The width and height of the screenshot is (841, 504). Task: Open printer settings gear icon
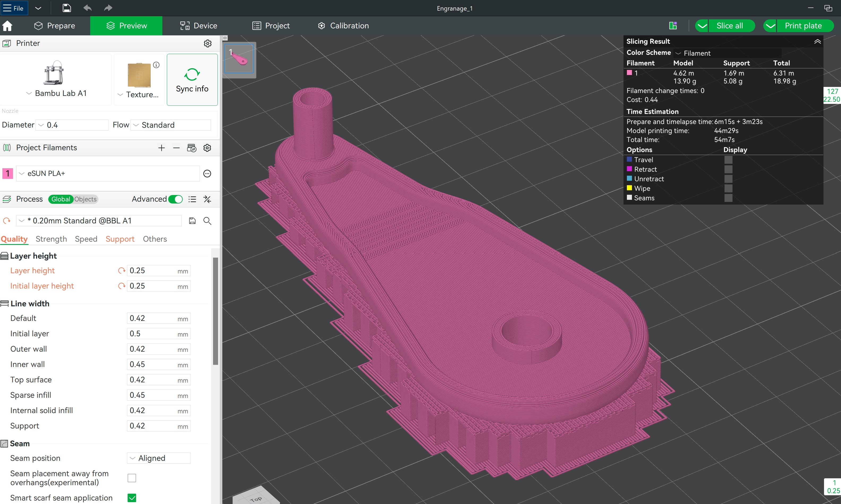click(207, 43)
